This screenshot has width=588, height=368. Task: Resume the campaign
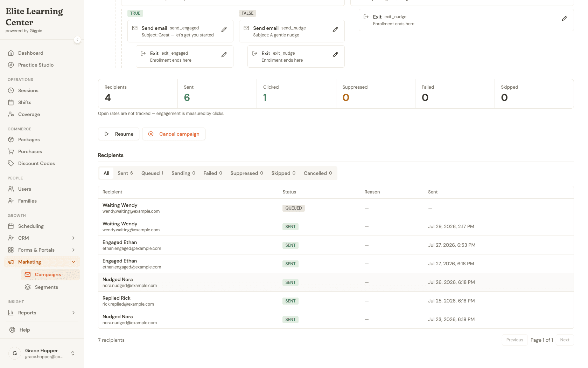click(x=119, y=134)
